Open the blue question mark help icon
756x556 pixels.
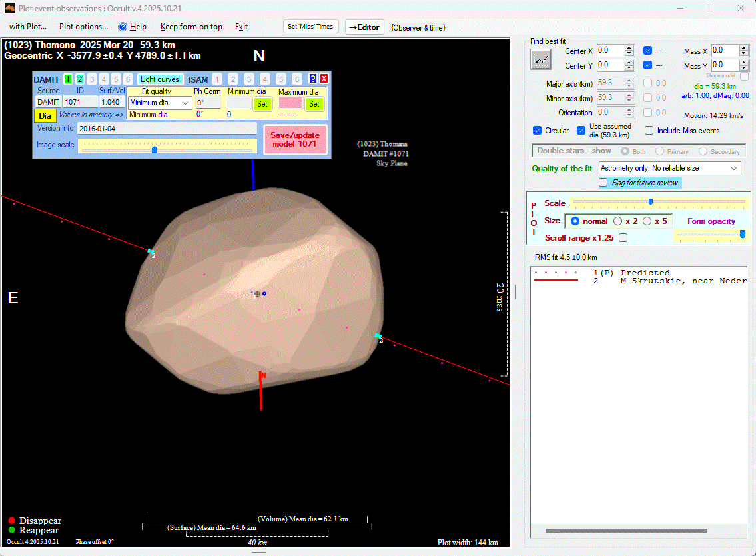point(313,79)
